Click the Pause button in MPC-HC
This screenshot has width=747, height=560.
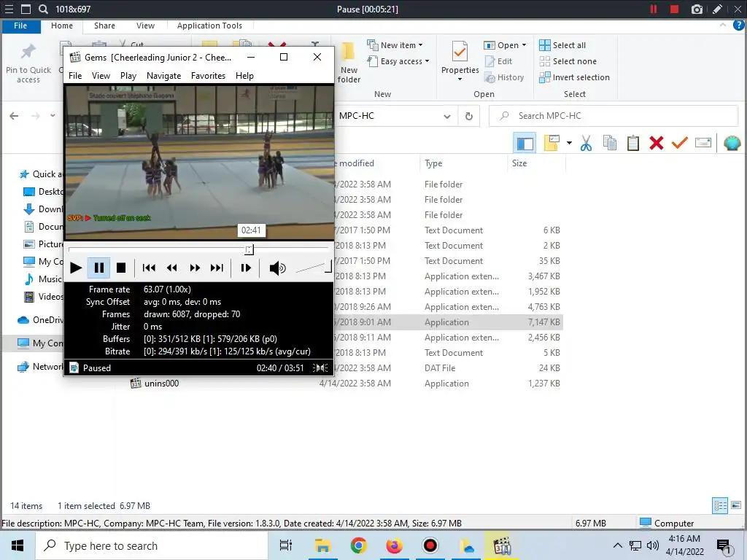pos(98,268)
